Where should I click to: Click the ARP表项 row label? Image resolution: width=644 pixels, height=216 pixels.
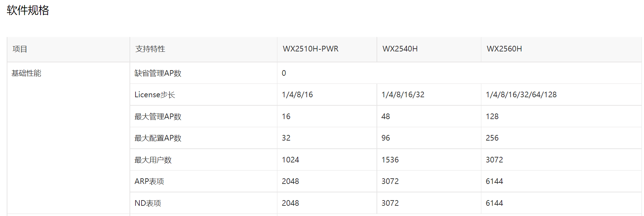(x=149, y=181)
